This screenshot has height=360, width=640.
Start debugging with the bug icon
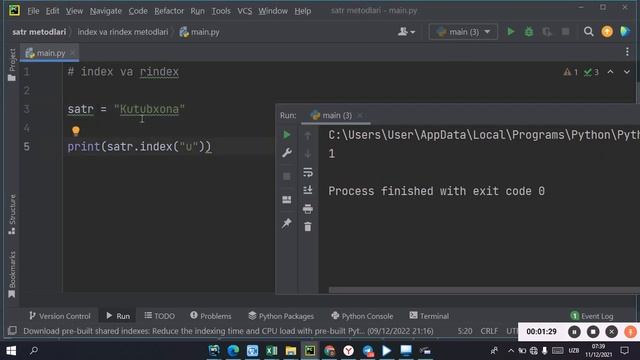tap(529, 31)
